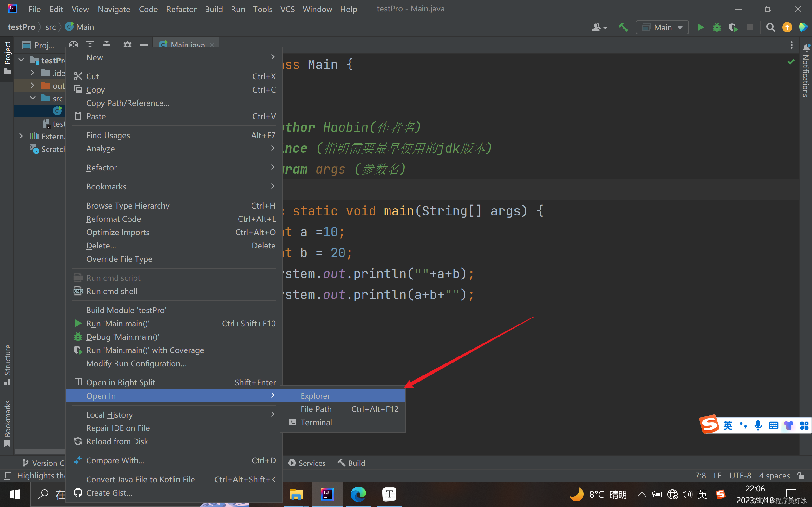The image size is (812, 507).
Task: Click the Build hammer icon
Action: (623, 27)
